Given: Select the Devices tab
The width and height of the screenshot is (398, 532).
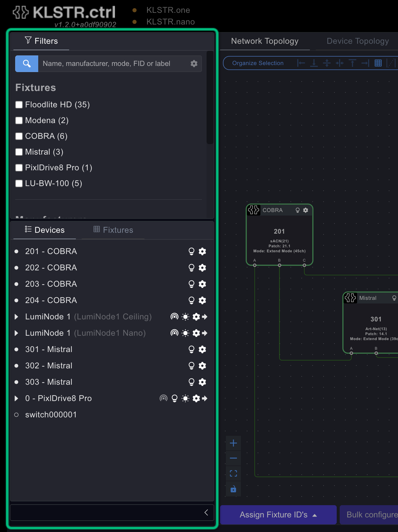Looking at the screenshot, I should [x=45, y=230].
